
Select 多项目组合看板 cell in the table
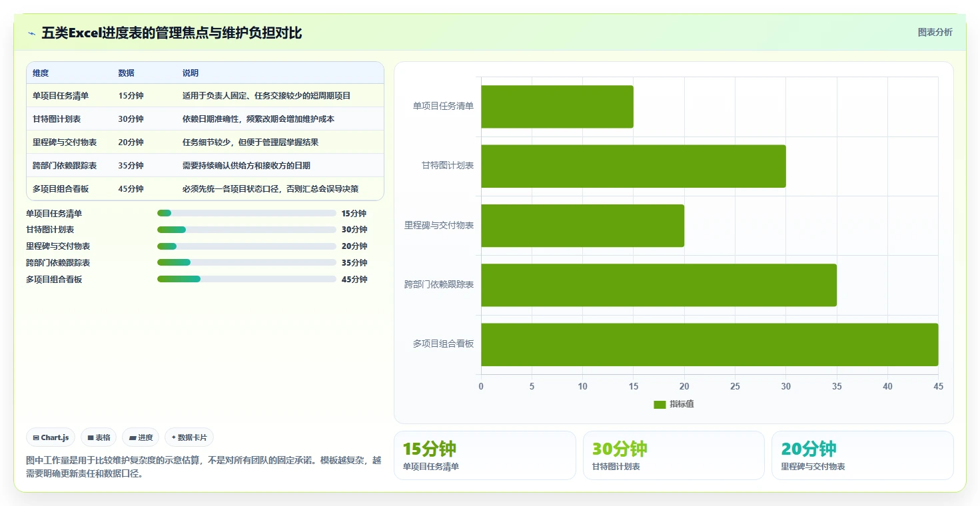click(x=61, y=189)
